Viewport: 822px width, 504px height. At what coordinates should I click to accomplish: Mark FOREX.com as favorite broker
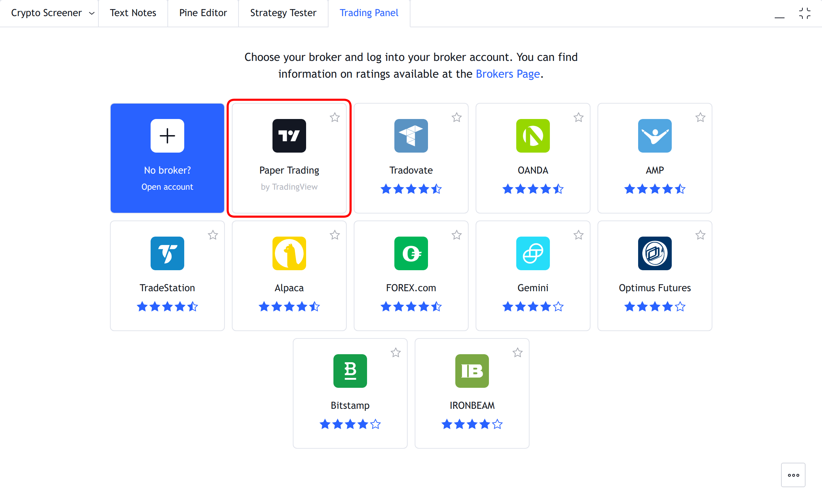pyautogui.click(x=457, y=235)
